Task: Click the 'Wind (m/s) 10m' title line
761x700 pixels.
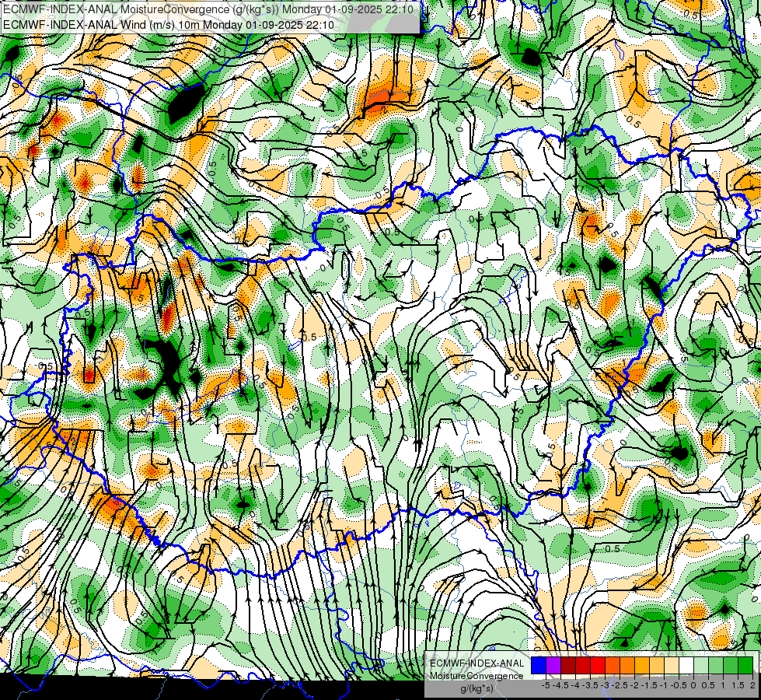Action: 169,24
